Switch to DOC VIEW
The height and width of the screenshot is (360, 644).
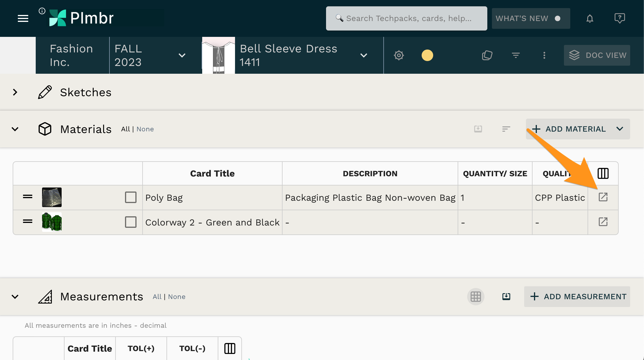pos(597,55)
